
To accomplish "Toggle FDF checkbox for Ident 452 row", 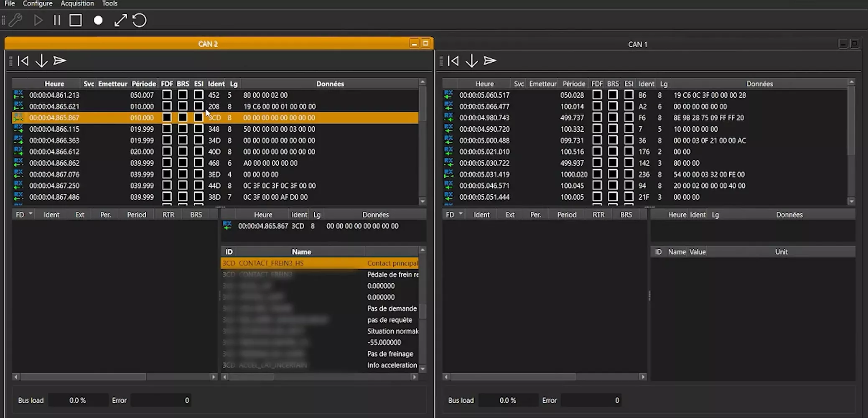I will pyautogui.click(x=167, y=95).
